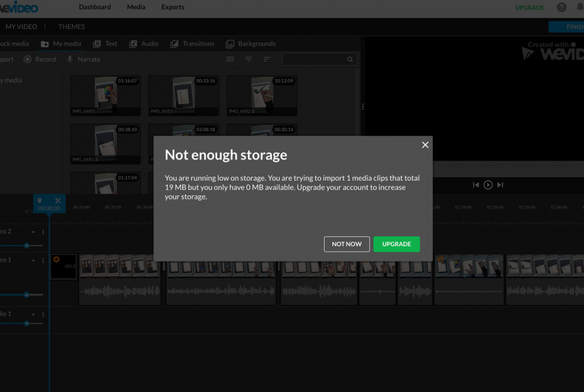Expand the Video 2 track dropdown arrow
The image size is (584, 392).
pos(33,232)
